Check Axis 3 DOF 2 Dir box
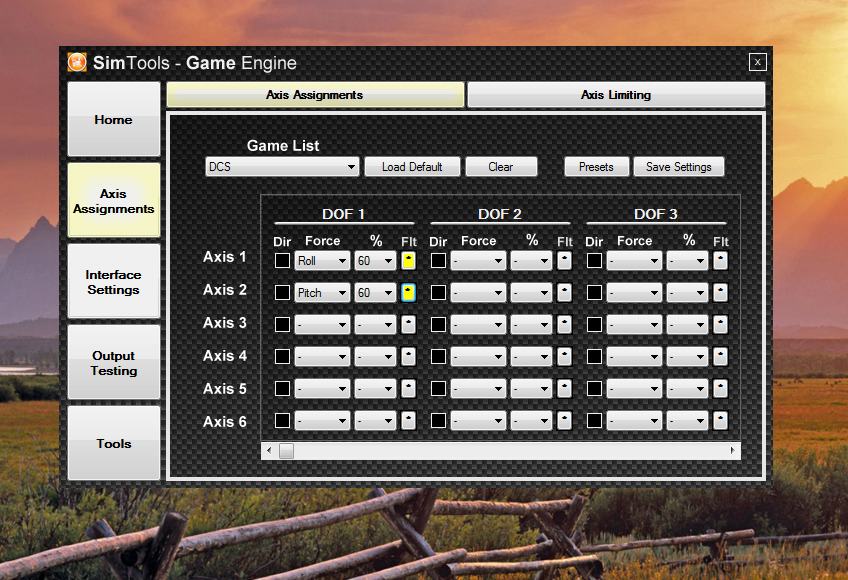 coord(438,325)
